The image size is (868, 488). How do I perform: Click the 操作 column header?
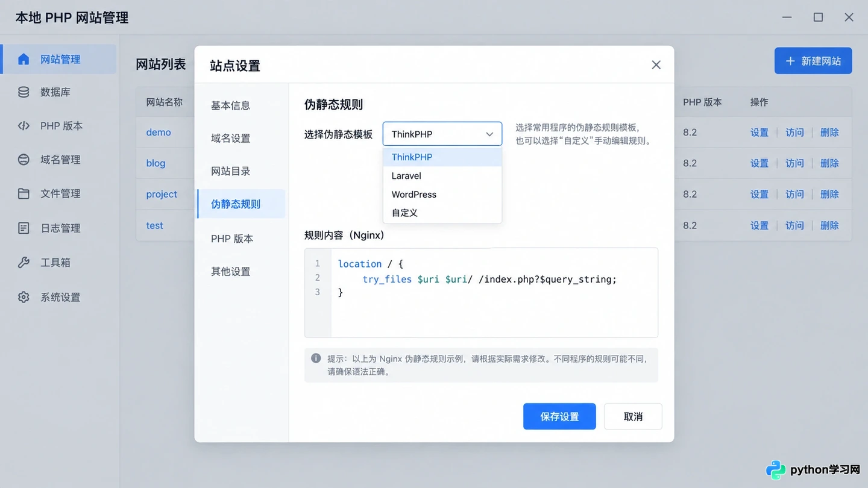pos(759,102)
